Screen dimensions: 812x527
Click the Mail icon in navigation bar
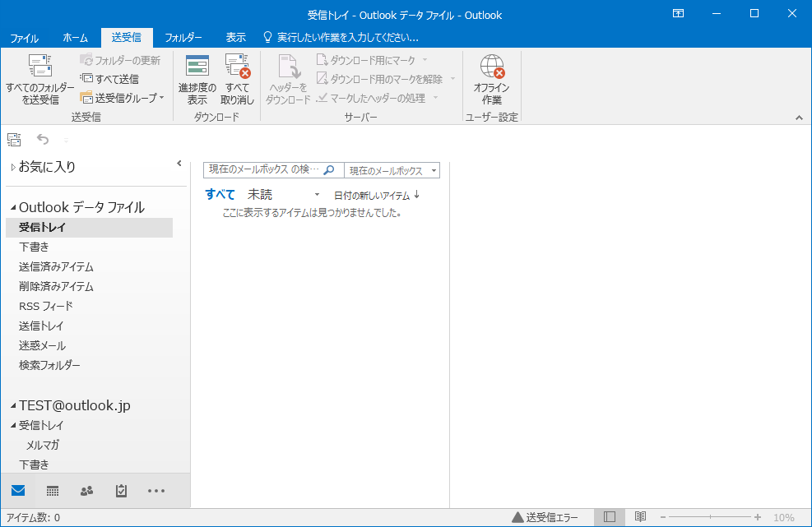[x=18, y=491]
